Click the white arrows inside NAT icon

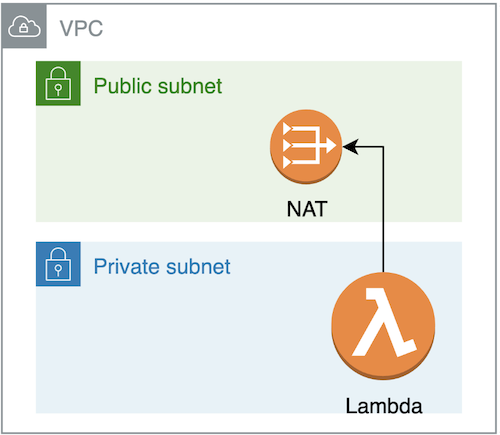(x=309, y=146)
